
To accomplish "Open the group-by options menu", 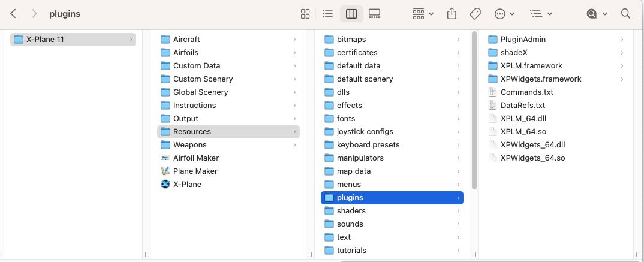I will coord(423,14).
